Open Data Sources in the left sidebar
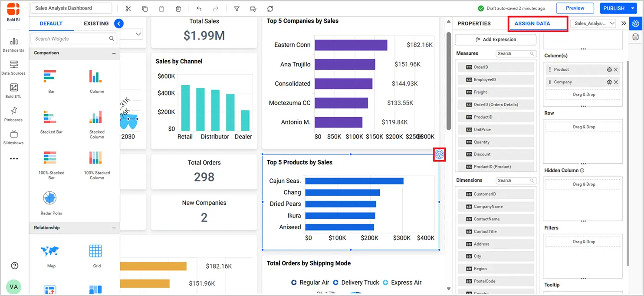 (14, 68)
